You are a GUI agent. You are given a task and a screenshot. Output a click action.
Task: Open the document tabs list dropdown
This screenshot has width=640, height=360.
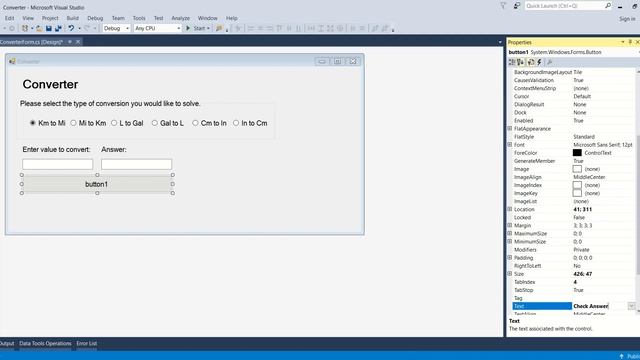point(500,42)
